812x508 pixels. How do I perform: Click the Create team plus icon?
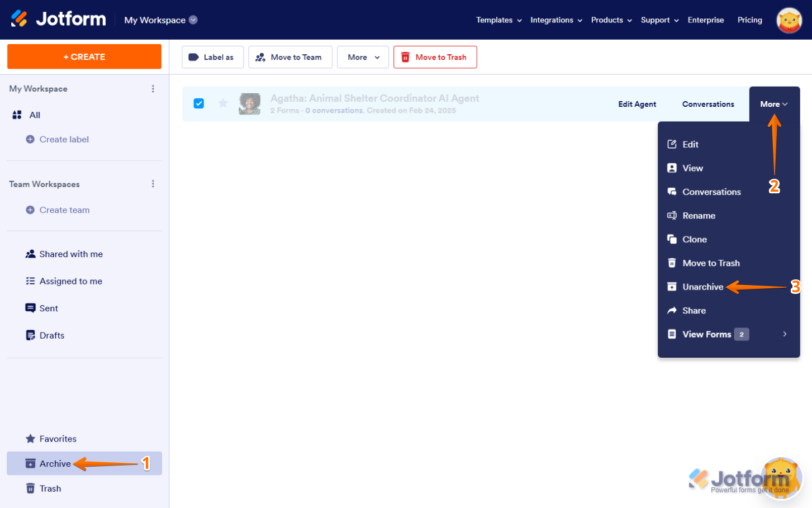click(30, 210)
